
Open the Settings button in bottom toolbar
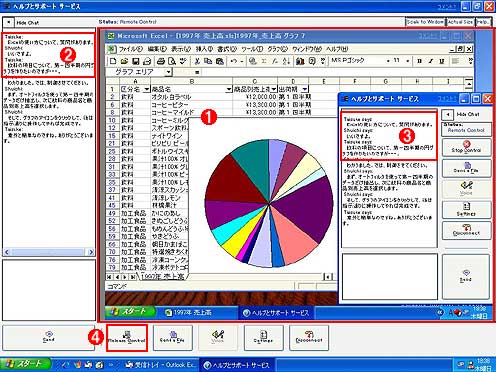point(264,338)
